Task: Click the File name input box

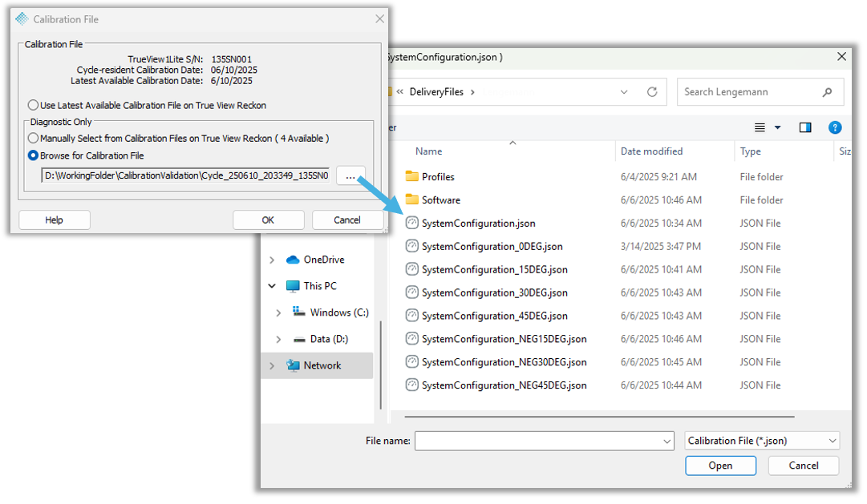Action: 544,441
